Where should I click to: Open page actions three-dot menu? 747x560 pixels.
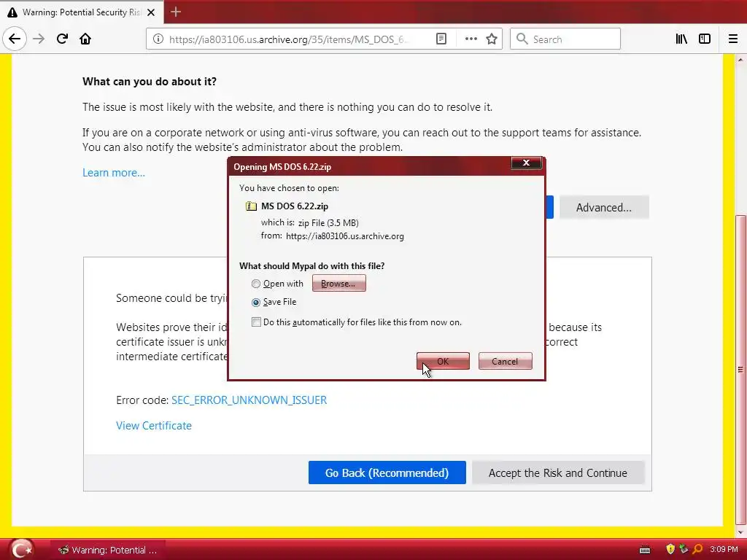[471, 39]
